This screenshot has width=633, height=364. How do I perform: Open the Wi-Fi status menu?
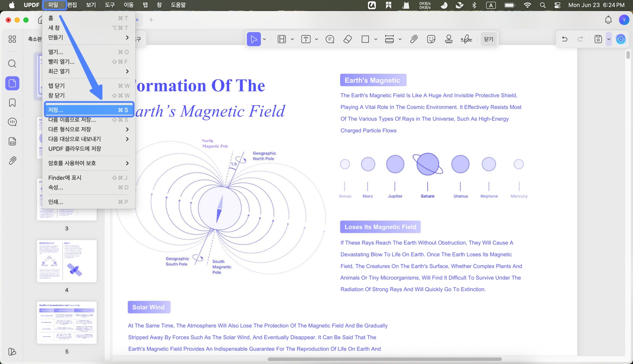(x=527, y=5)
